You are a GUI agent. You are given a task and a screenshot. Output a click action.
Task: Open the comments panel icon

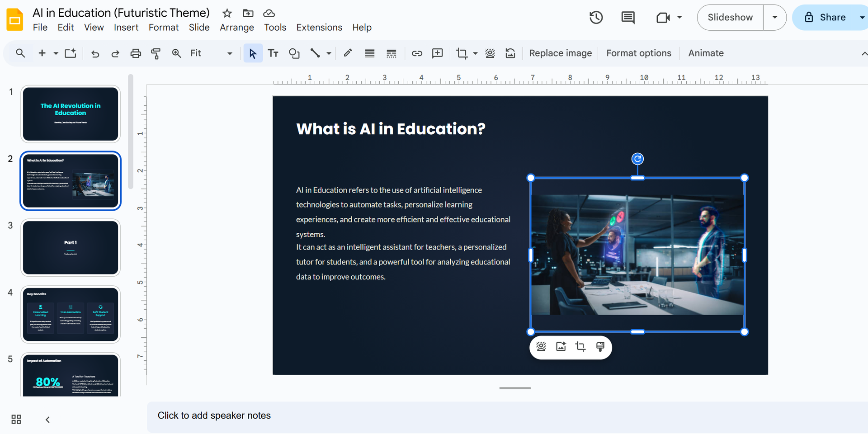point(627,18)
